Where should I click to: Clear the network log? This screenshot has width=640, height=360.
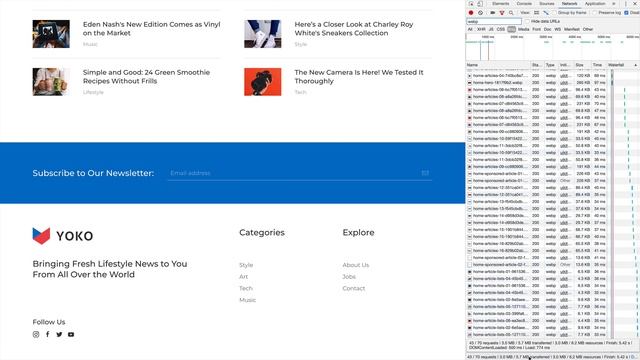480,13
